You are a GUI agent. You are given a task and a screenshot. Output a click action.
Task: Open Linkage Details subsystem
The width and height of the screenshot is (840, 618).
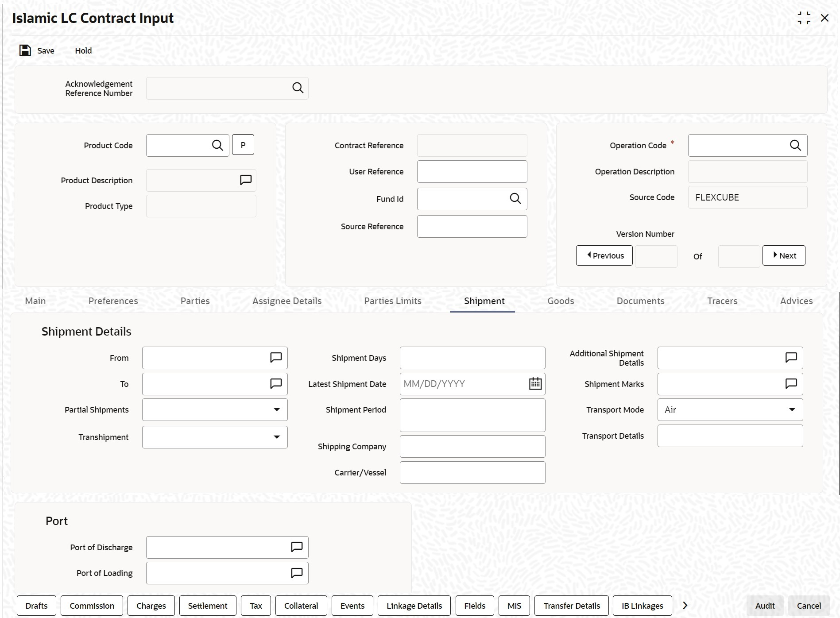click(414, 606)
